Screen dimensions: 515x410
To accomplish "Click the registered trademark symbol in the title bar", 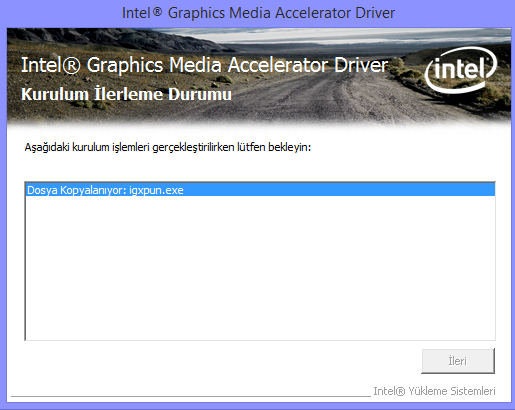I will pos(157,12).
